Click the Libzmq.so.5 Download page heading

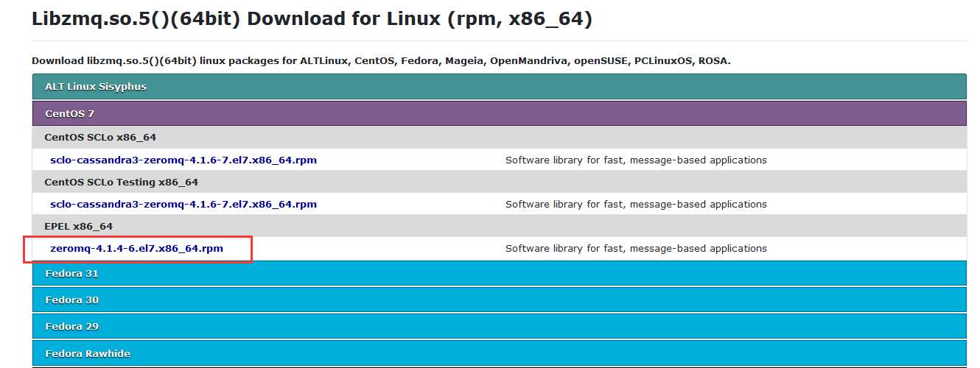[312, 20]
